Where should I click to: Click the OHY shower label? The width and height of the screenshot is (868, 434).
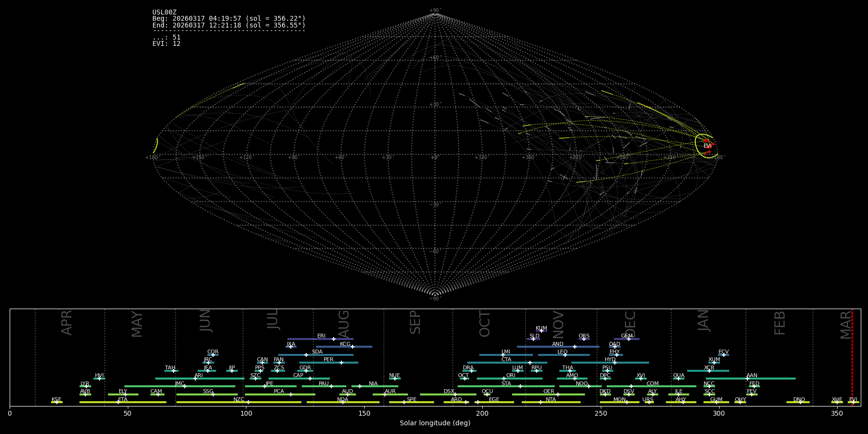(x=740, y=399)
